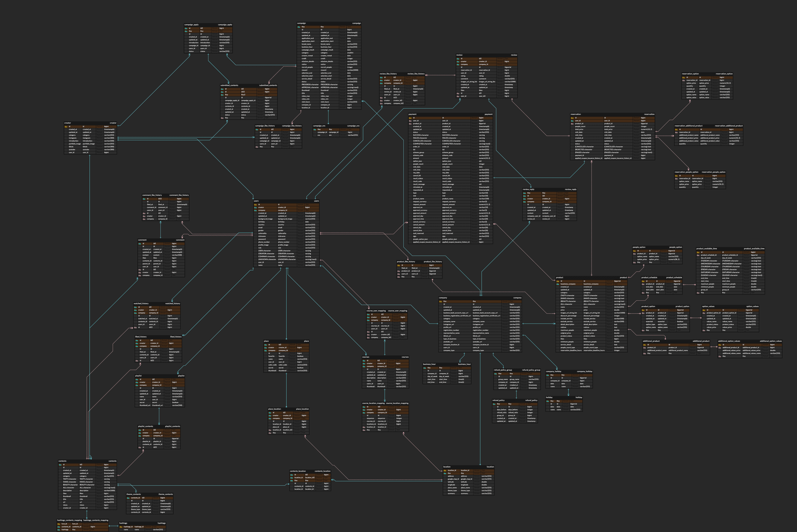
Task: Click the varchar(1000) type cell in product table
Action: (619, 313)
